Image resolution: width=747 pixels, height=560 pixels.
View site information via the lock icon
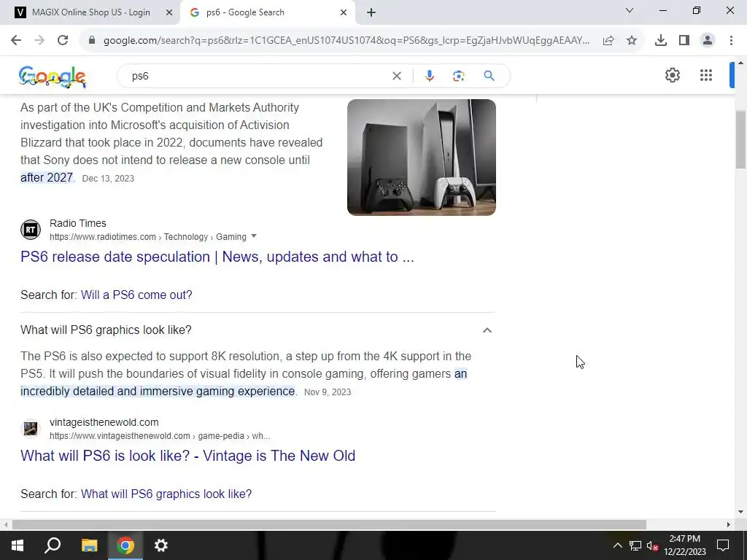click(x=92, y=41)
